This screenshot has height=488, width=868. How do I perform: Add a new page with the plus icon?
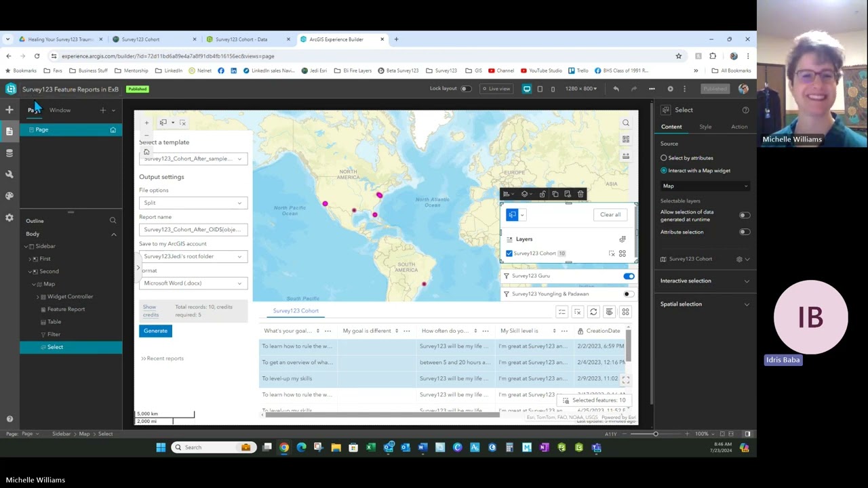103,110
